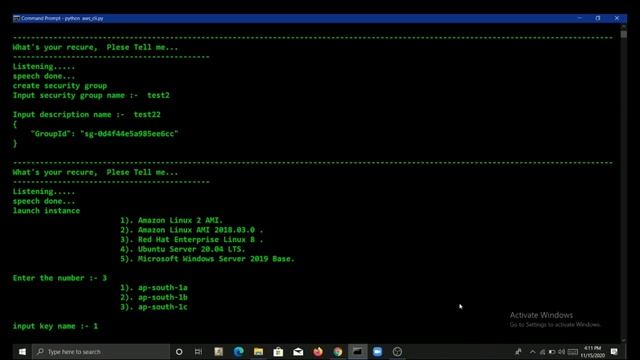Viewport: 640px width, 360px height.
Task: Open the clock showing 4:11 PM
Action: (593, 352)
